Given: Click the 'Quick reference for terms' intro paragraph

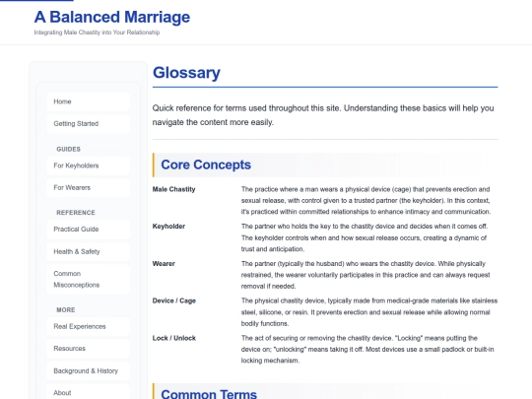Looking at the screenshot, I should click(x=323, y=115).
